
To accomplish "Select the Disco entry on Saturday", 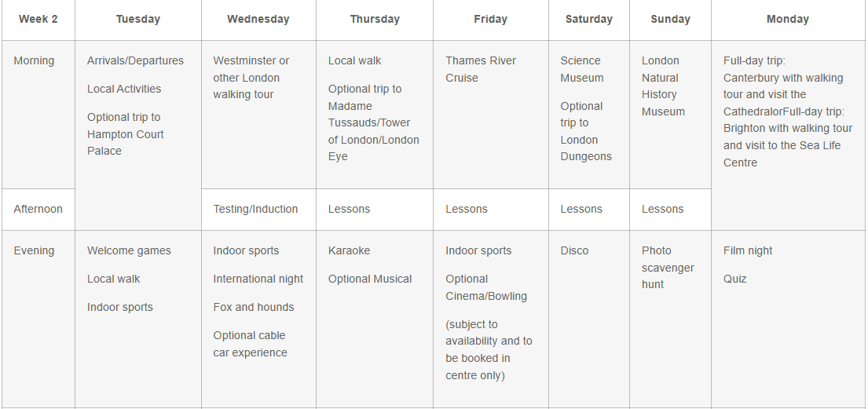I will pyautogui.click(x=574, y=251).
